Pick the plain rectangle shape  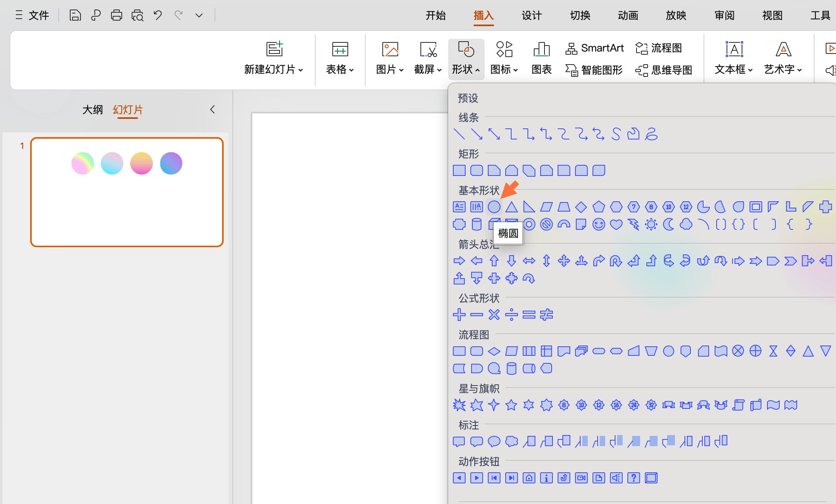(459, 171)
